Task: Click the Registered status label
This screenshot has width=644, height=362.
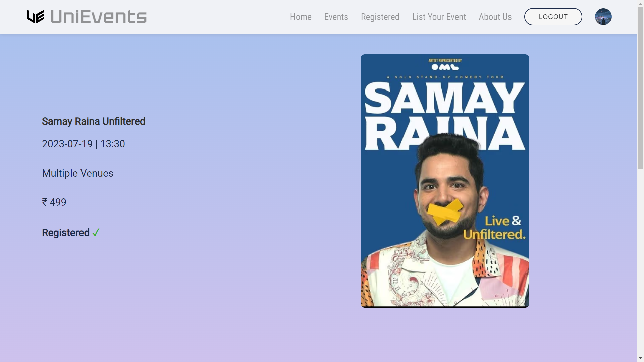Action: (66, 233)
